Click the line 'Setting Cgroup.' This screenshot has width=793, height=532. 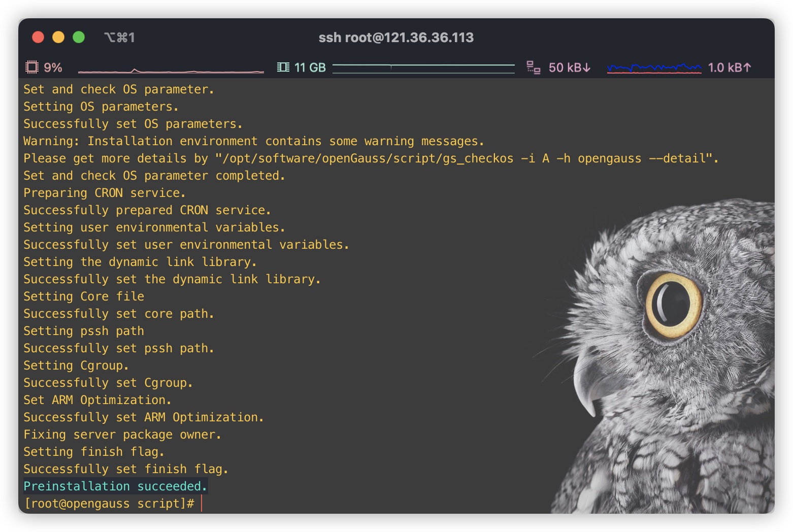pos(76,365)
